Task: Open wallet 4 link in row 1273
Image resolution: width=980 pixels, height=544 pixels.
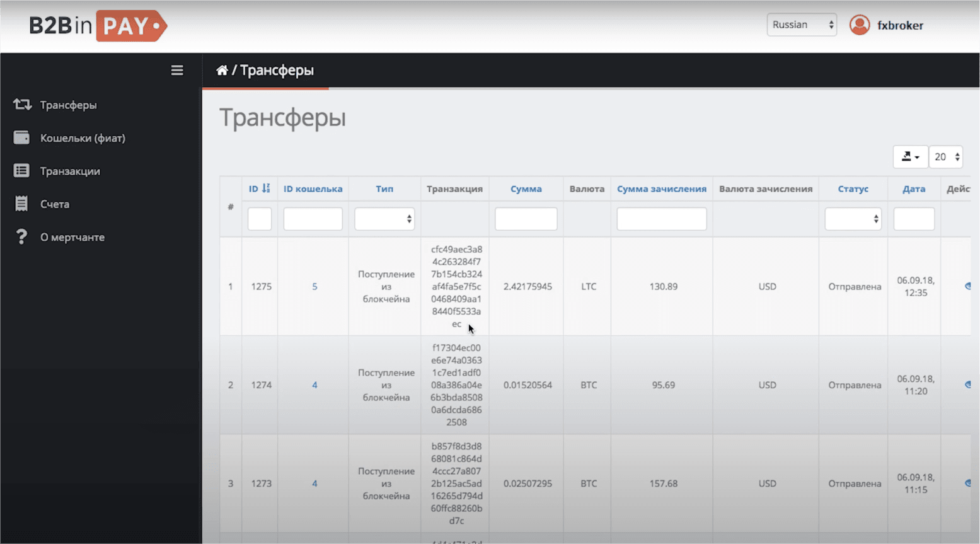Action: click(314, 483)
